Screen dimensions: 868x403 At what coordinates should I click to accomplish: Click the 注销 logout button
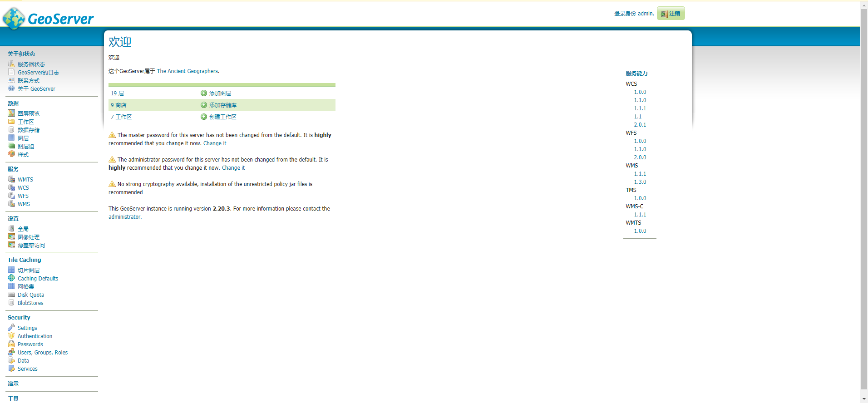[671, 14]
